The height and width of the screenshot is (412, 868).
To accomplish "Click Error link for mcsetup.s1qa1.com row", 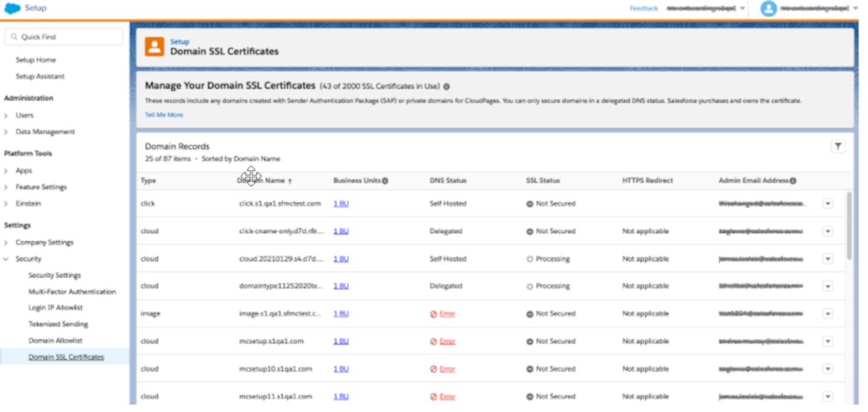I will [447, 341].
